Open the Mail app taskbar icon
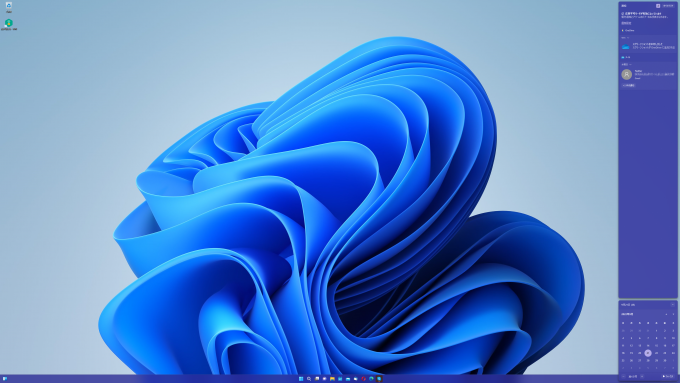This screenshot has width=680, height=383. [x=348, y=379]
